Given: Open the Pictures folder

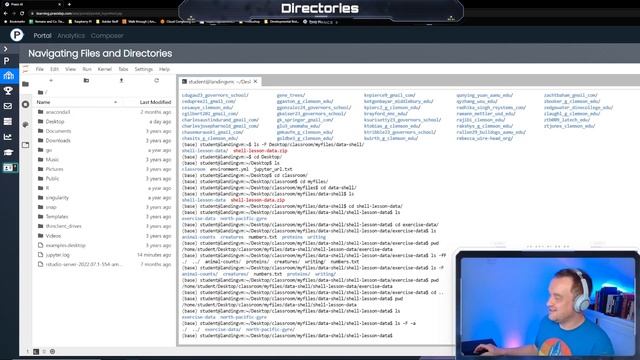Looking at the screenshot, I should pyautogui.click(x=104, y=169).
